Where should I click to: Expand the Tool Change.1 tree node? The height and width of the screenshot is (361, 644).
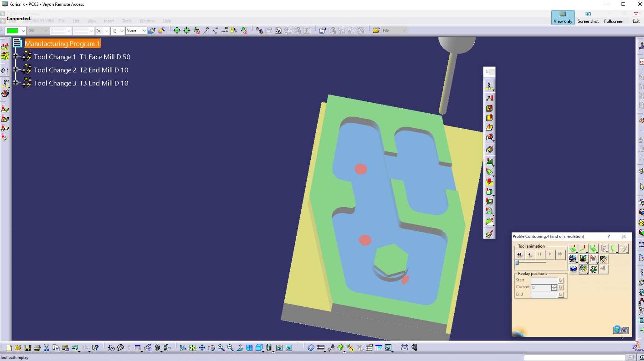[x=16, y=56]
